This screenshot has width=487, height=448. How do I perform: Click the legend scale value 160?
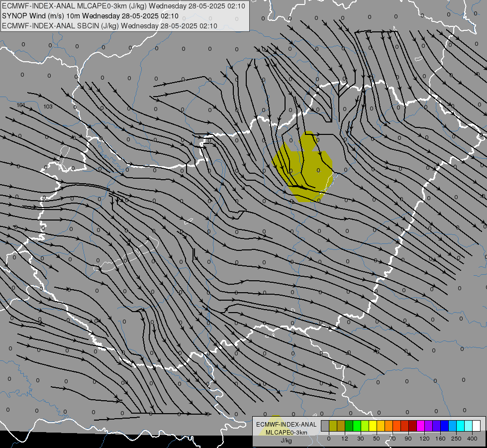[x=440, y=439]
